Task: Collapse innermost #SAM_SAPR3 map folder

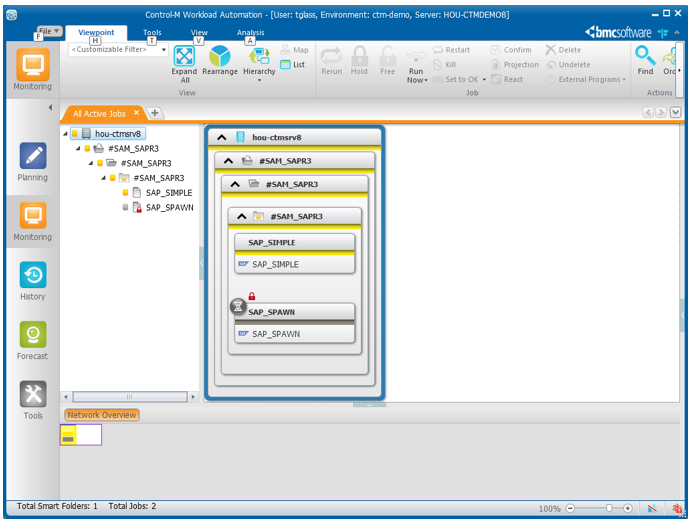Action: [242, 216]
